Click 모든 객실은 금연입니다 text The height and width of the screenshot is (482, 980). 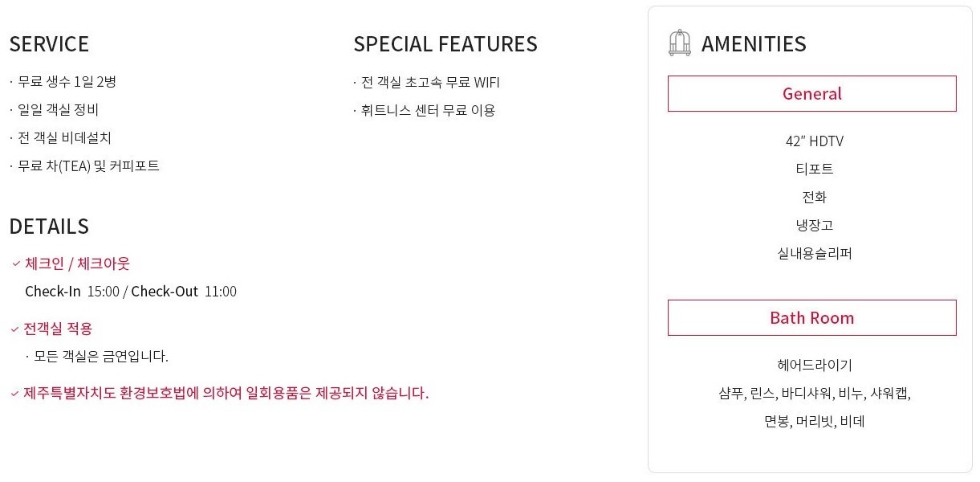[x=101, y=356]
